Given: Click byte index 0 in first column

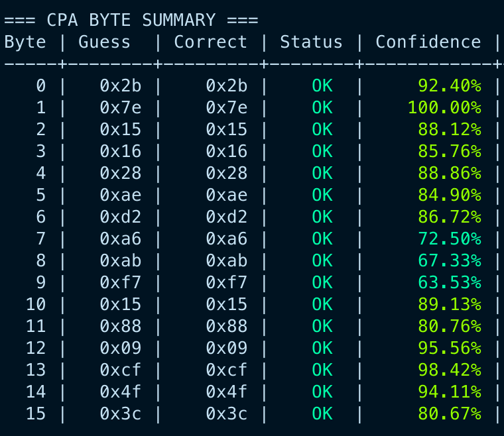Looking at the screenshot, I should click(x=41, y=85).
